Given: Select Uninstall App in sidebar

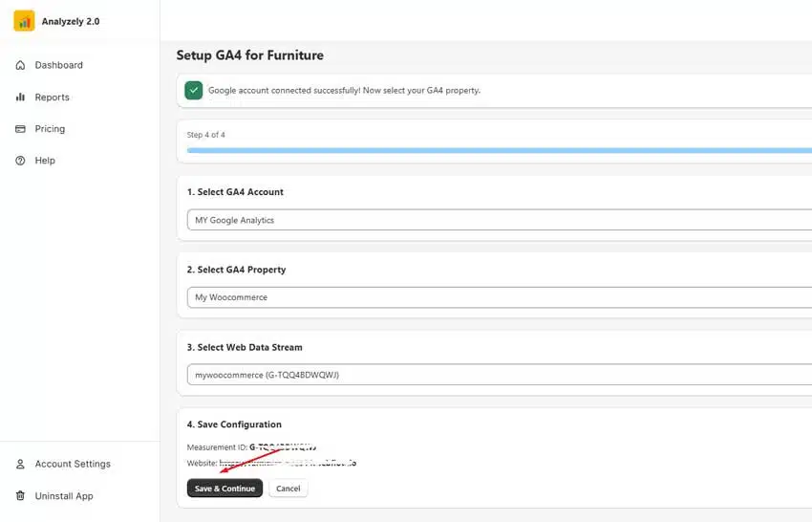Looking at the screenshot, I should (64, 496).
